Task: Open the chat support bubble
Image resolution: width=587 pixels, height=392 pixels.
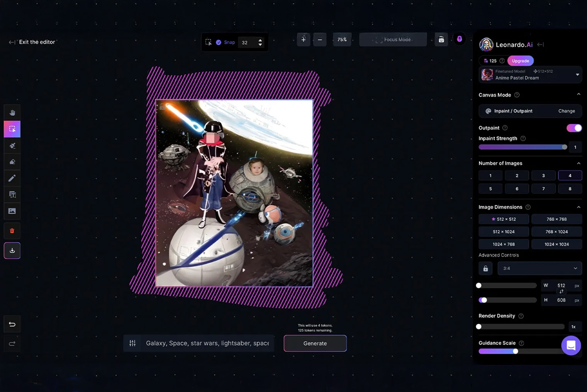Action: click(x=571, y=345)
